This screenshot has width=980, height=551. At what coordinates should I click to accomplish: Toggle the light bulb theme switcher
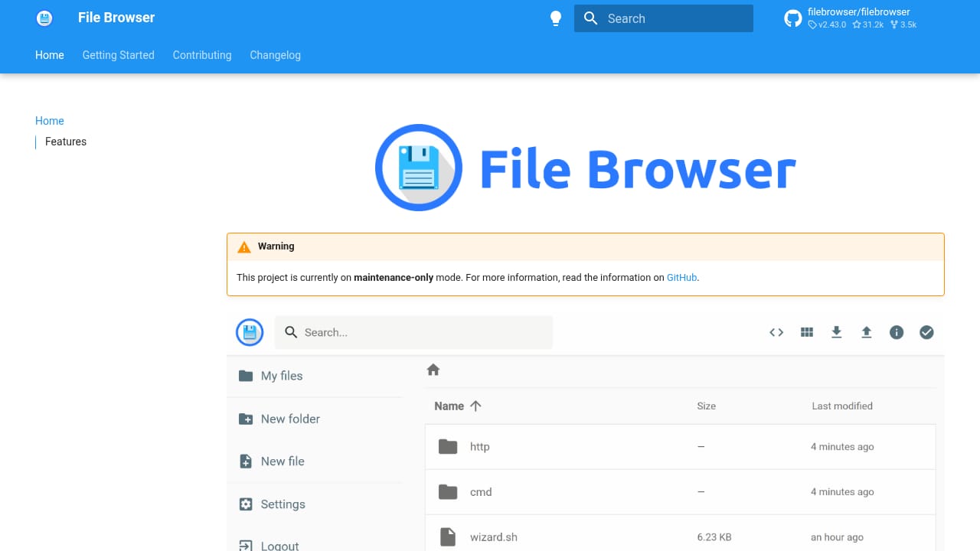[x=557, y=18]
